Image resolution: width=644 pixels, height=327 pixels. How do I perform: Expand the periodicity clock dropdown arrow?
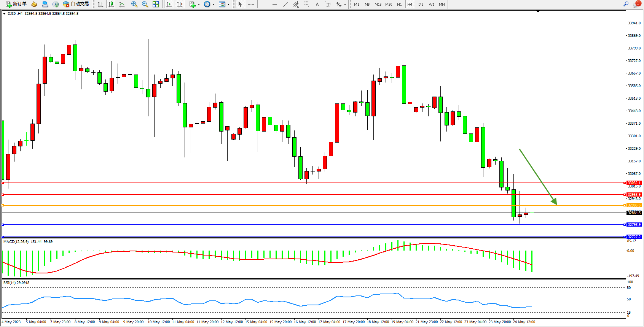(x=214, y=5)
